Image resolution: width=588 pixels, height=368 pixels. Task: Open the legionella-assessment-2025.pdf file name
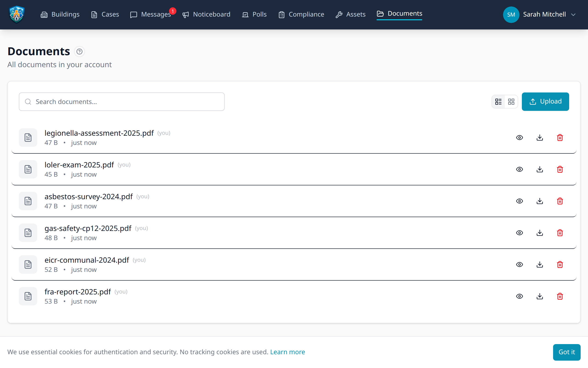[x=99, y=133]
